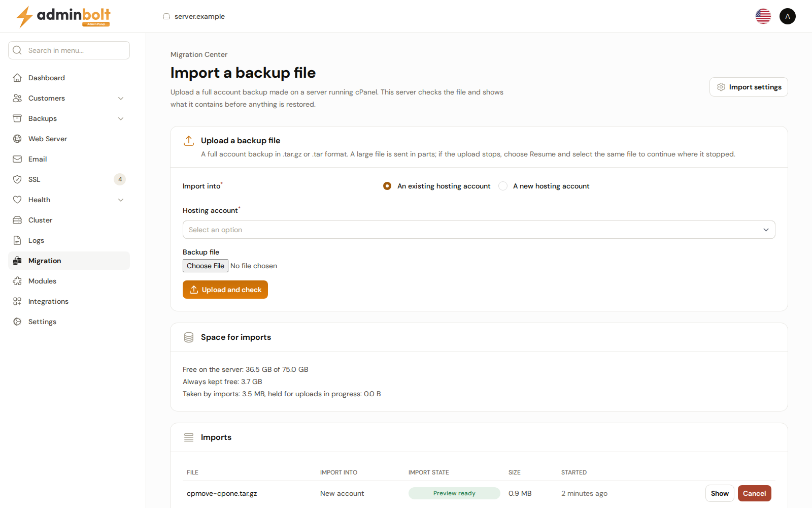Screen dimensions: 812x508
Task: Click the Integrations grid icon
Action: coord(17,301)
